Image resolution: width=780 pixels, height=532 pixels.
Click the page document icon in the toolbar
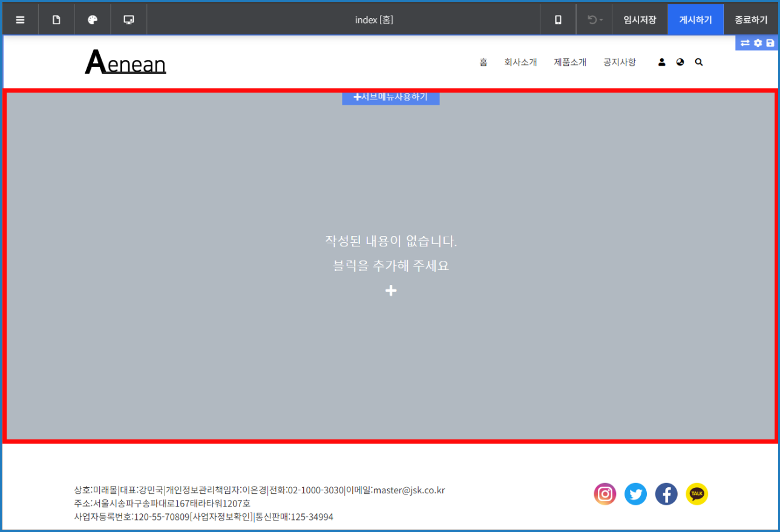tap(56, 20)
